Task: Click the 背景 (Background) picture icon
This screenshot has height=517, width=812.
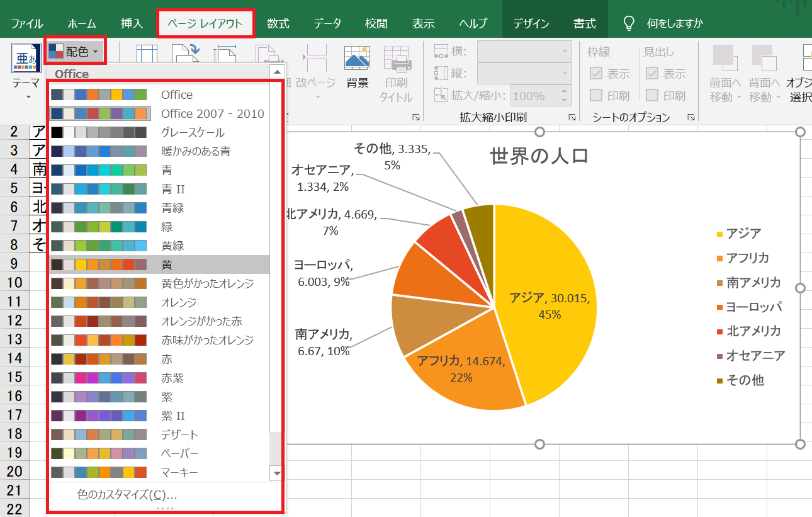Action: coord(357,59)
